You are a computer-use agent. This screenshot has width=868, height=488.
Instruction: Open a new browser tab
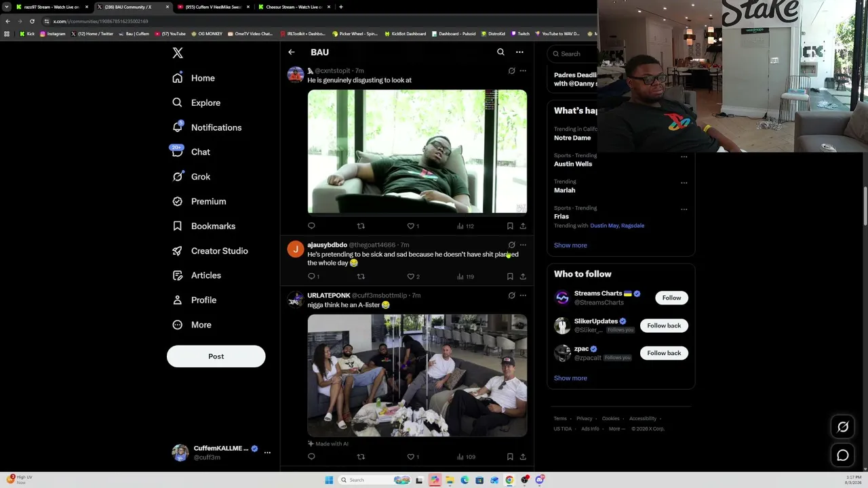click(x=340, y=7)
